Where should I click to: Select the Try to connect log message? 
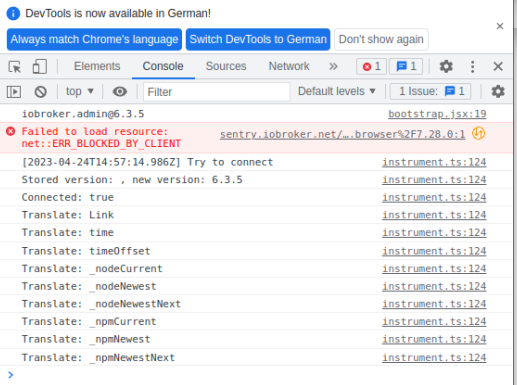pos(147,162)
